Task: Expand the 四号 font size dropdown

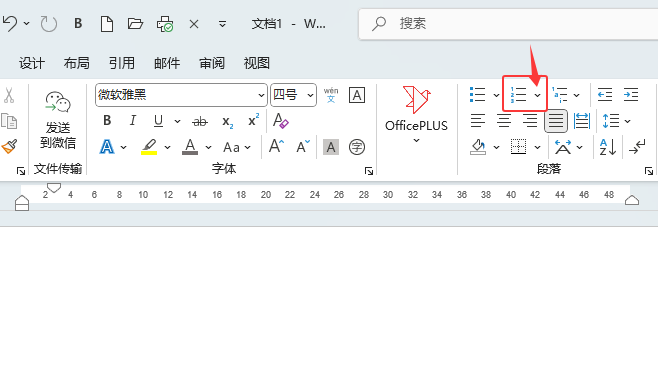Action: click(x=310, y=95)
